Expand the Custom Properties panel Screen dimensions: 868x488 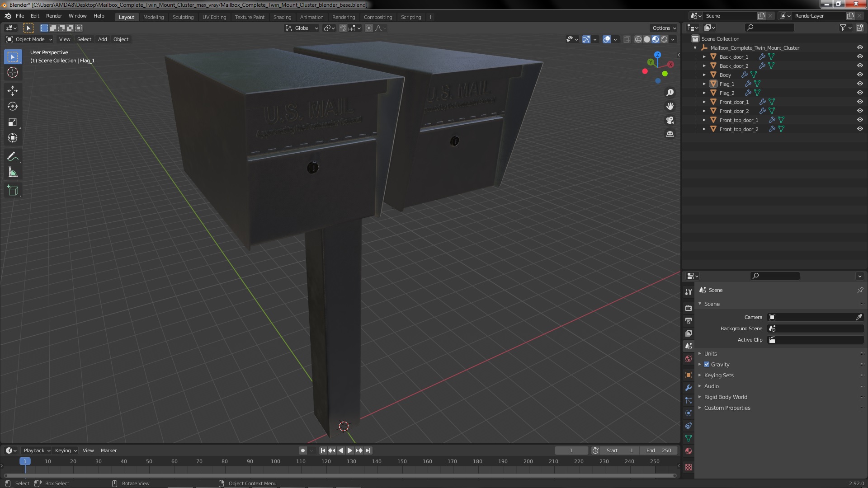pyautogui.click(x=727, y=408)
